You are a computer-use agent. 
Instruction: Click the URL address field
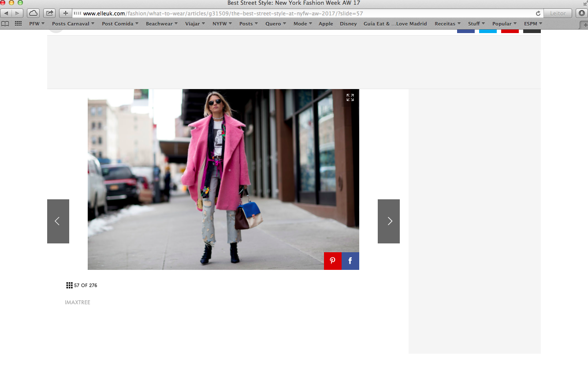click(x=304, y=14)
